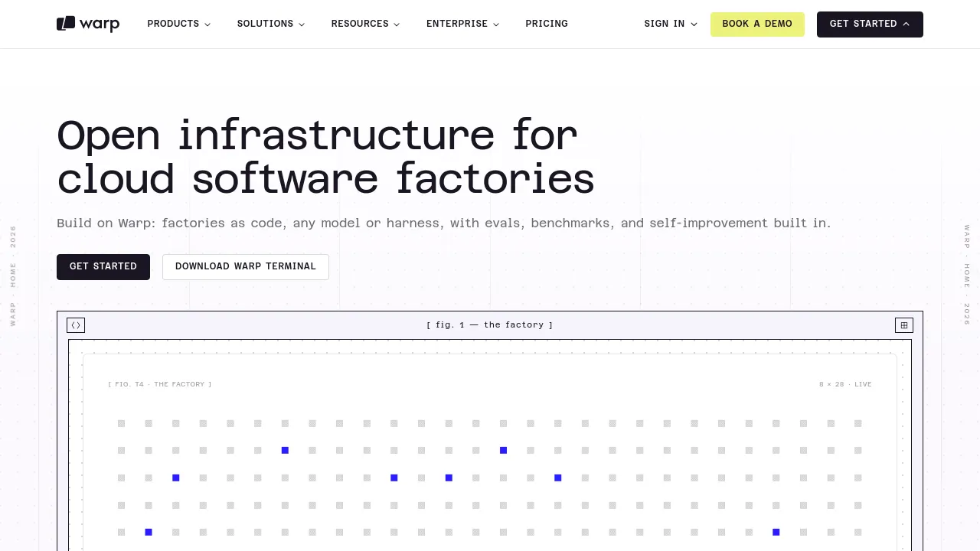Click the '8 × 28 · LIVE' label
980x551 pixels.
(x=845, y=384)
